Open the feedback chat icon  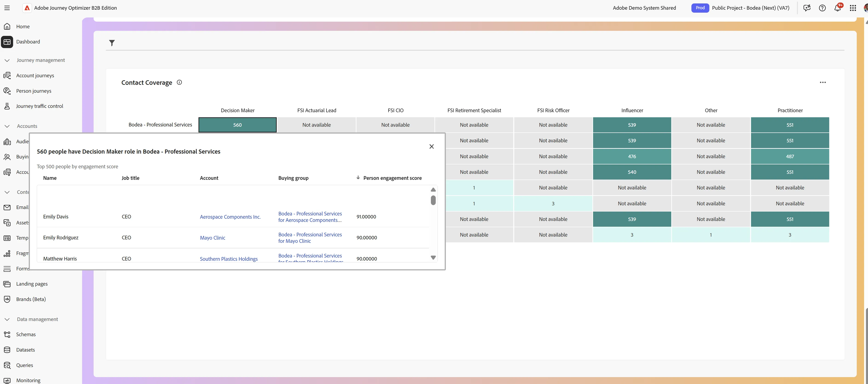click(x=807, y=8)
